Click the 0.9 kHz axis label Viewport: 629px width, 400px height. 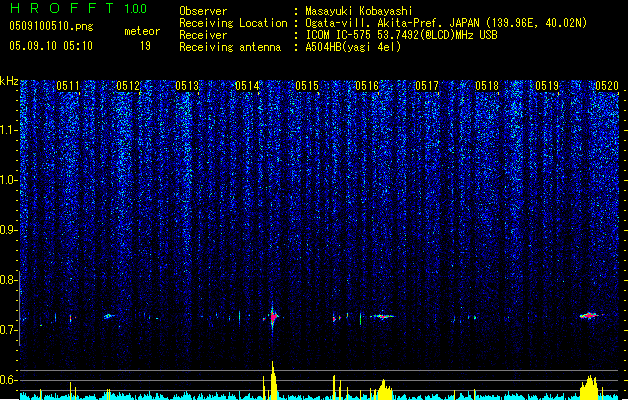(8, 230)
